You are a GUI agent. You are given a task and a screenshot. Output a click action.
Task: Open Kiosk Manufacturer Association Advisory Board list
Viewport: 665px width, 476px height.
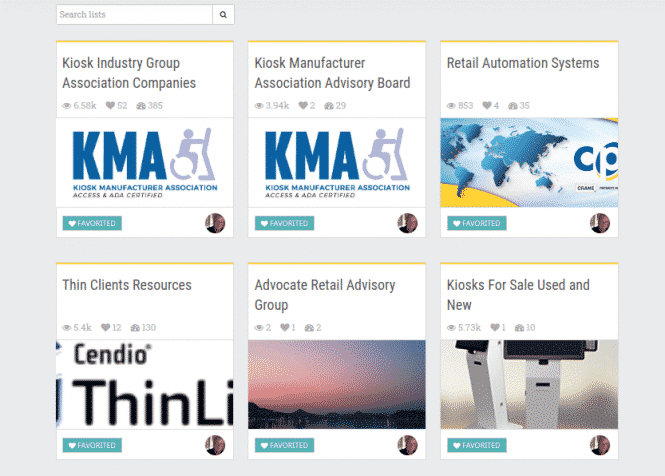click(332, 73)
